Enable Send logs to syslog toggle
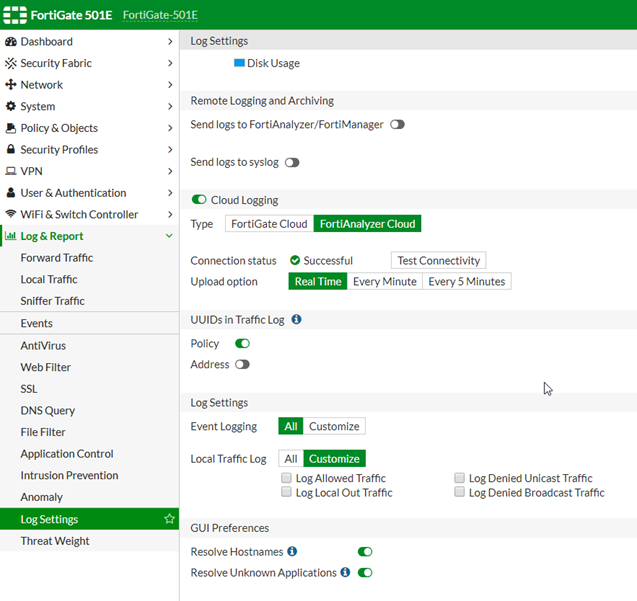This screenshot has height=601, width=637. 292,162
